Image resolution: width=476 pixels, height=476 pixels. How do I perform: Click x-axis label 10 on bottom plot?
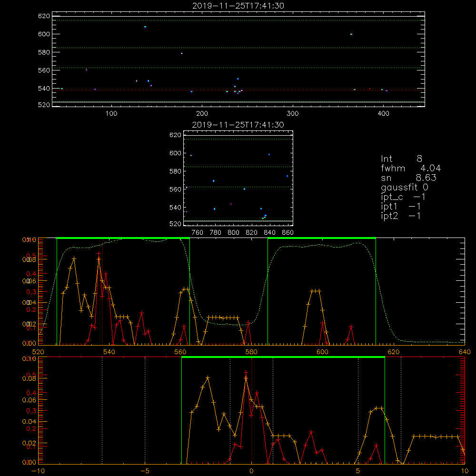(465, 471)
